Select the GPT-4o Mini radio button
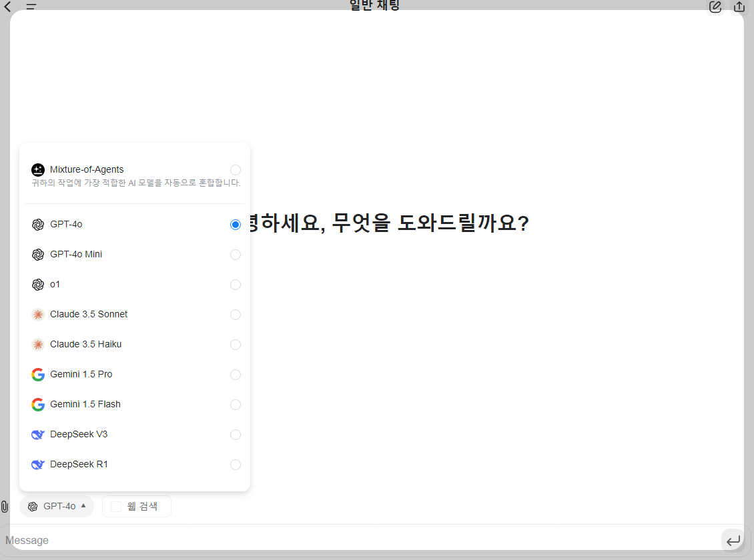Screen dimensions: 754x560 pyautogui.click(x=235, y=255)
